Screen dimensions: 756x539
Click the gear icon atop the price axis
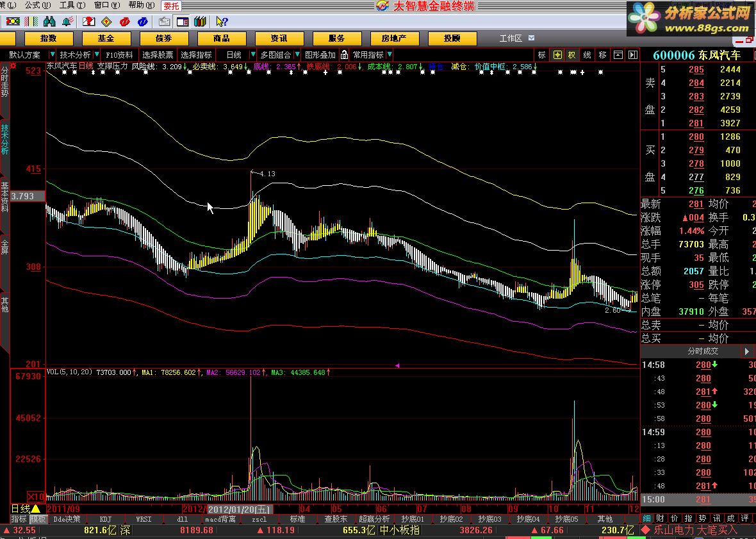(13, 65)
